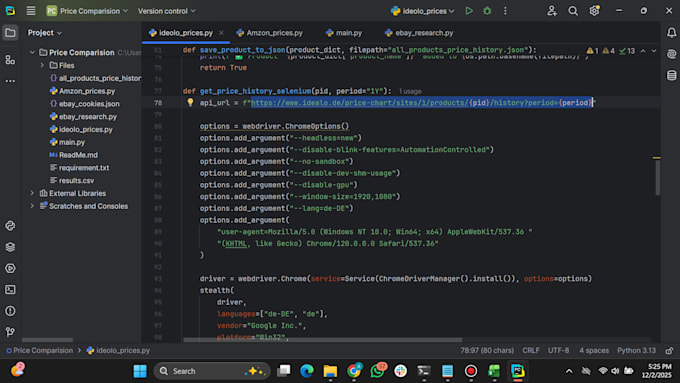Open the Project tool window icon
The width and height of the screenshot is (680, 383).
click(10, 33)
